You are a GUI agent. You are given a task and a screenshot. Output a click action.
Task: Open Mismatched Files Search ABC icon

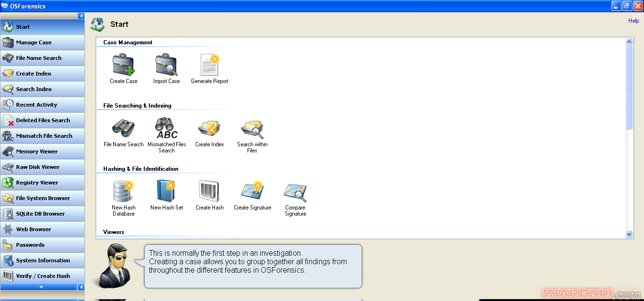point(166,128)
